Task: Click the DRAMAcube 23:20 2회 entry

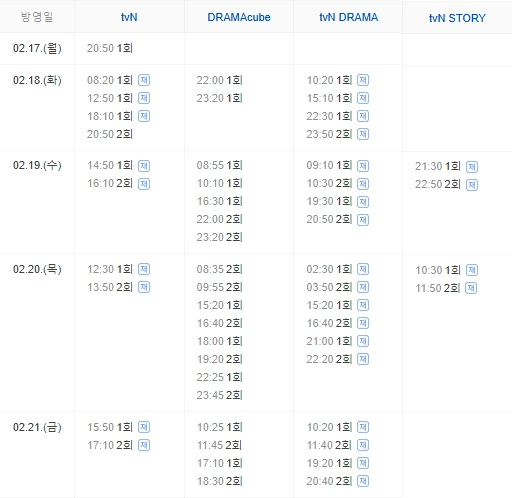Action: click(x=219, y=237)
